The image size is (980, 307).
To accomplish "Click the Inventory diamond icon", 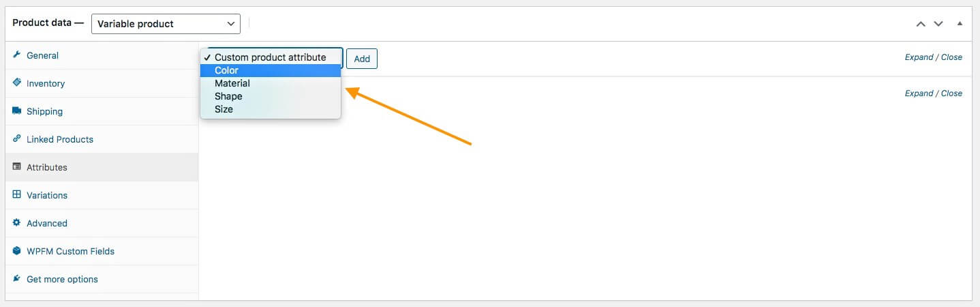I will pyautogui.click(x=16, y=83).
